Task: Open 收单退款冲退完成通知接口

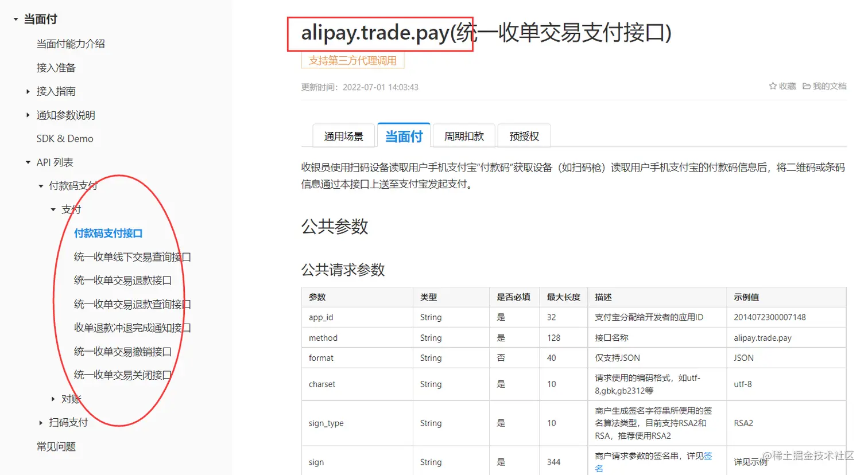Action: (133, 328)
